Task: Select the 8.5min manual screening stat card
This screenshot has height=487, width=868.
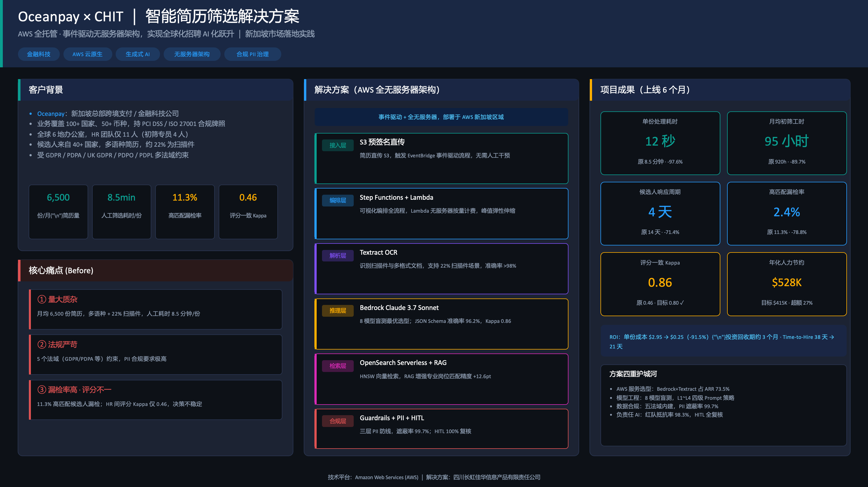Action: 122,212
